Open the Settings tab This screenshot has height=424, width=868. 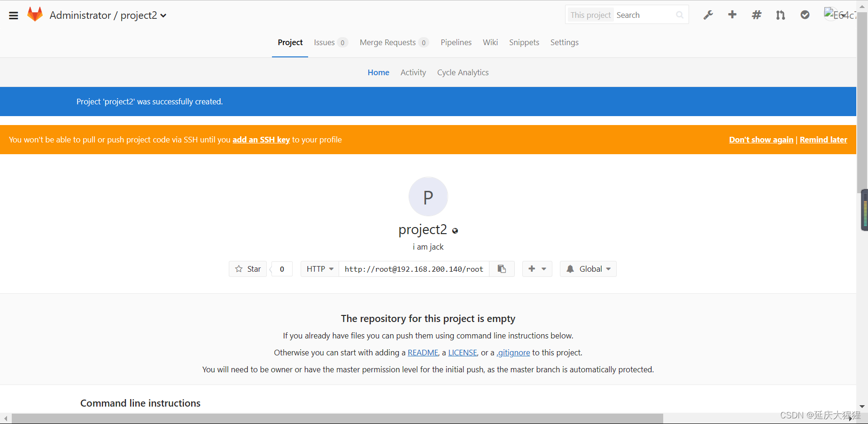[x=565, y=42]
